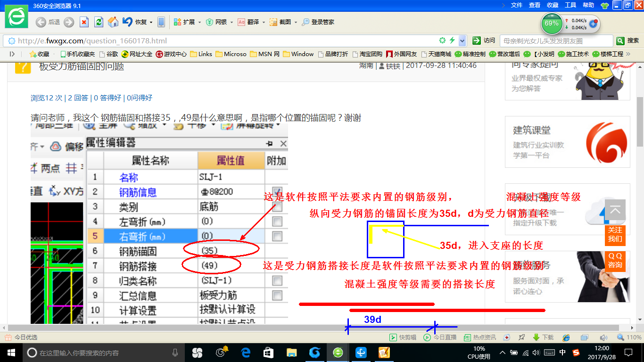The height and width of the screenshot is (362, 644).
Task: Show more bookmarks with the » chevron
Action: (628, 54)
